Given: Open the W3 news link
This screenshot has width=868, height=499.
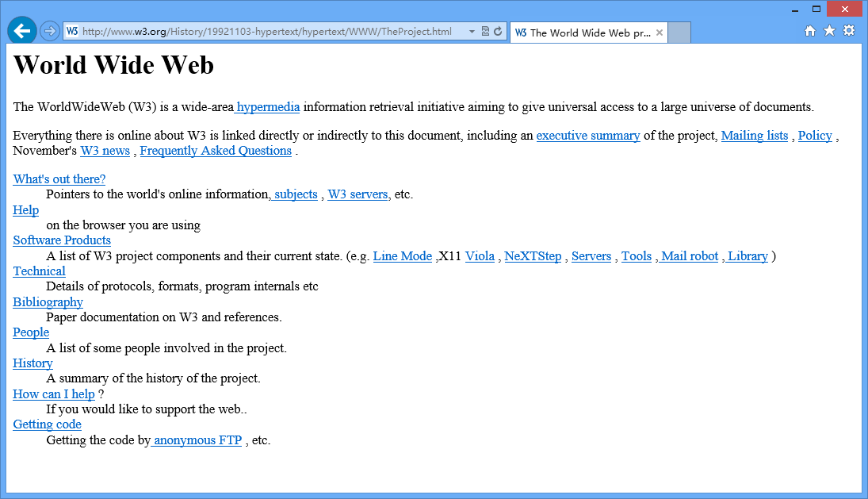Looking at the screenshot, I should tap(105, 151).
